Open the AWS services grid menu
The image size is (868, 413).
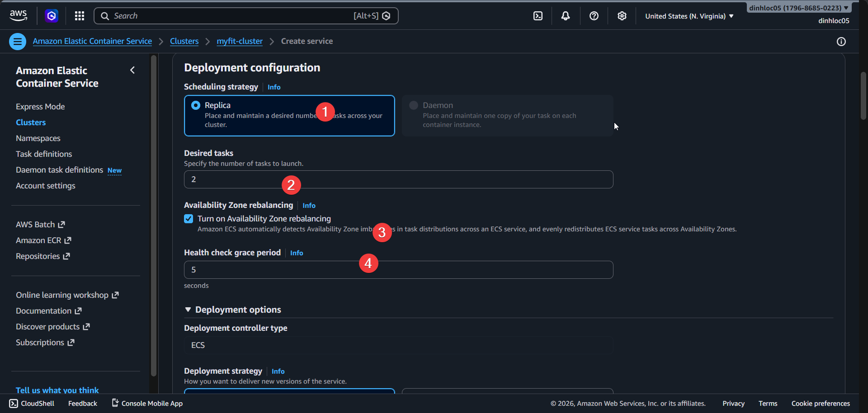79,16
